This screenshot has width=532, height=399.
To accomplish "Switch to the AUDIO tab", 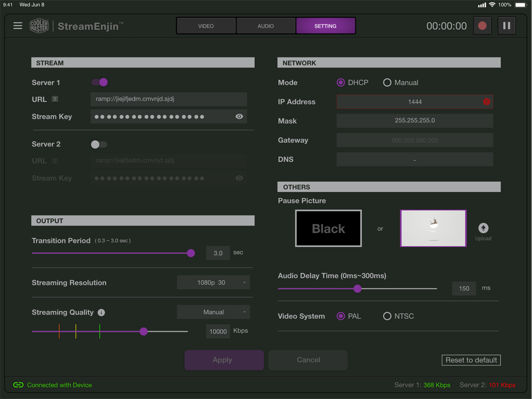I will point(265,26).
